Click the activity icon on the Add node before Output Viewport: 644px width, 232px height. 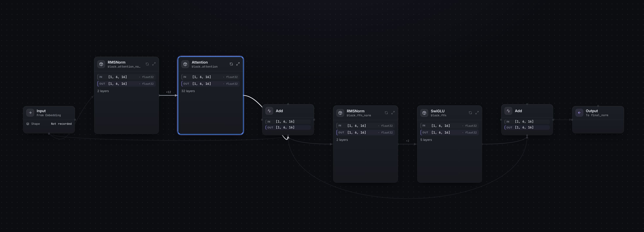(508, 111)
